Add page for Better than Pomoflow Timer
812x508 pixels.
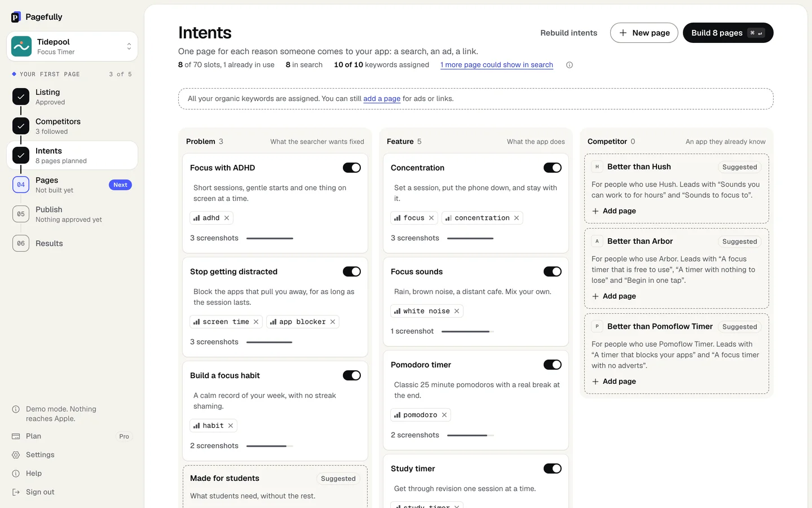pos(614,382)
